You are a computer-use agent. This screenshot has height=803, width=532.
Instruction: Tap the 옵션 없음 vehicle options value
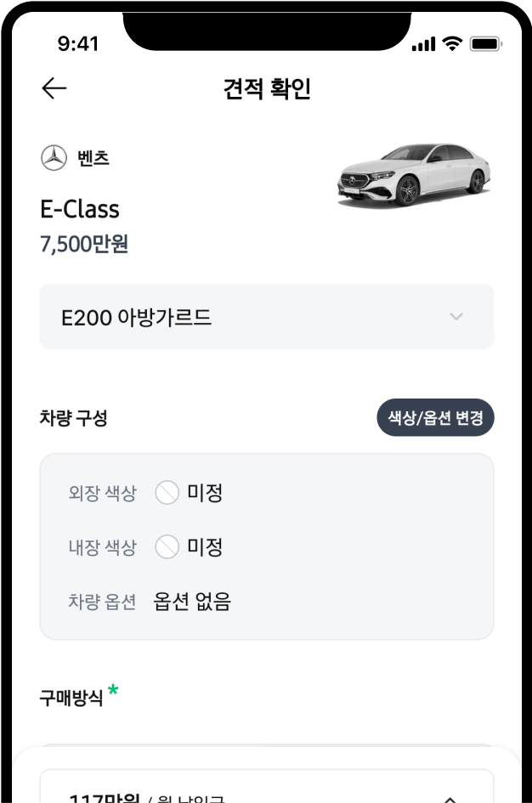click(192, 602)
